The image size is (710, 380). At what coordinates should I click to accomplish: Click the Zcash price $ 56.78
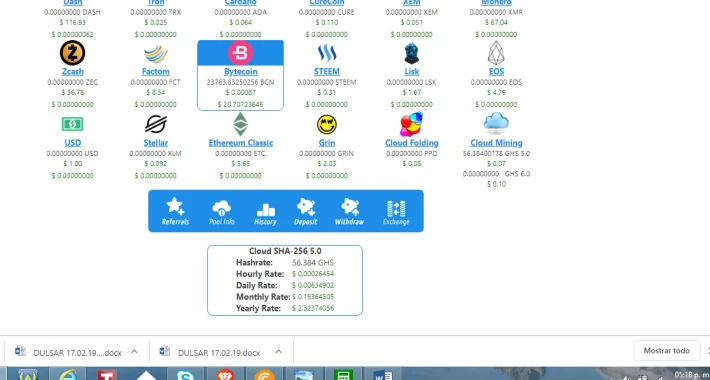(72, 92)
